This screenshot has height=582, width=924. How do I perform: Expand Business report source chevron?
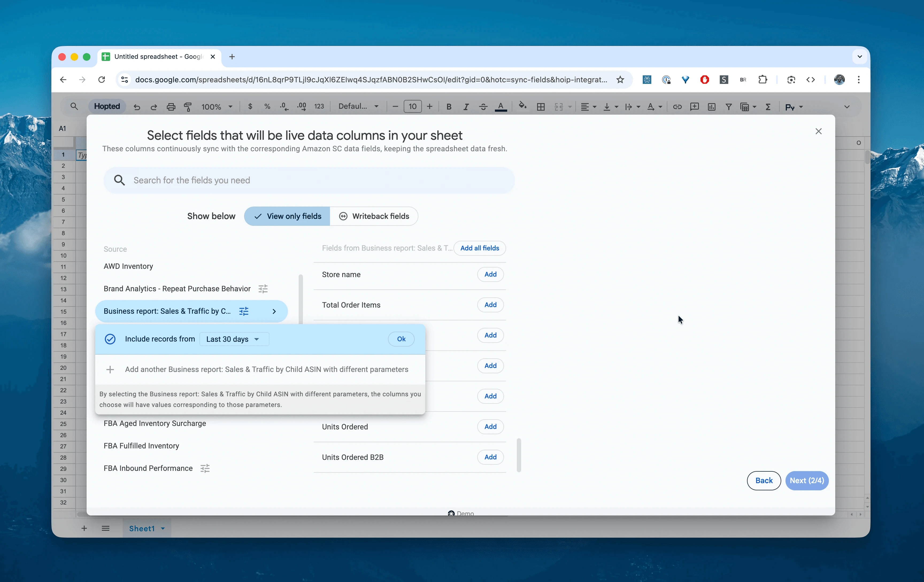click(274, 311)
